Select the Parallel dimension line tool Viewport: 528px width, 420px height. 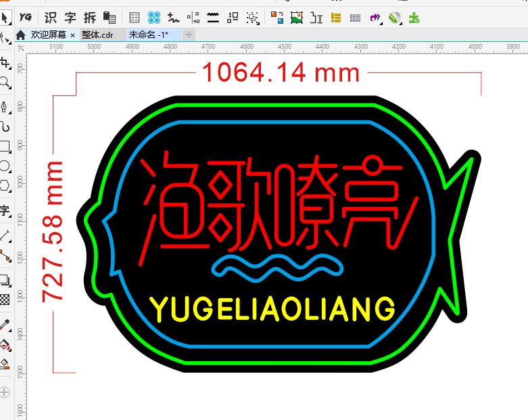point(5,236)
